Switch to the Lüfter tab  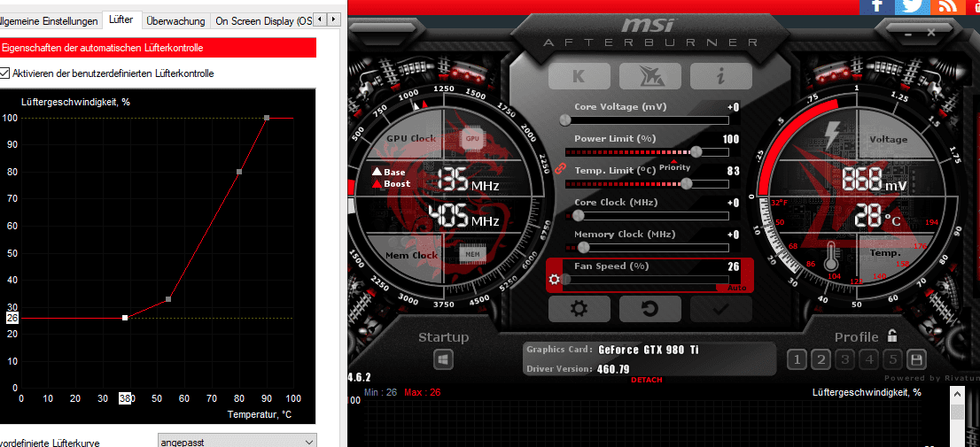[121, 20]
